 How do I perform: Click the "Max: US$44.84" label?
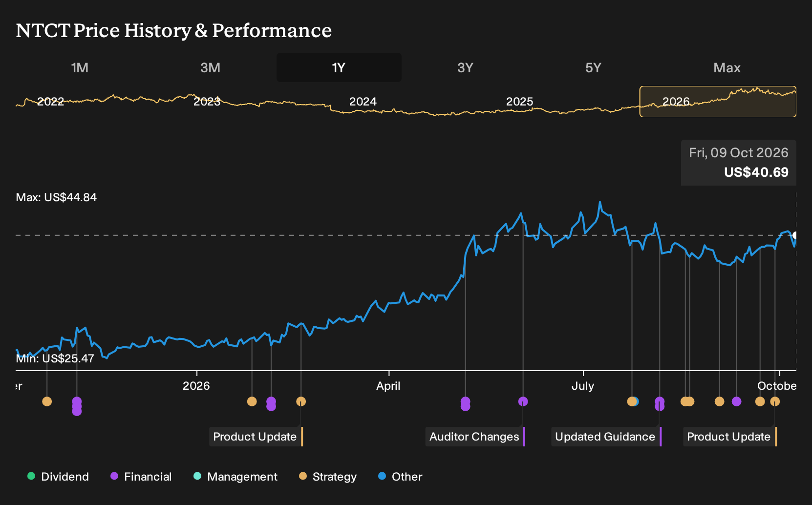pos(56,197)
